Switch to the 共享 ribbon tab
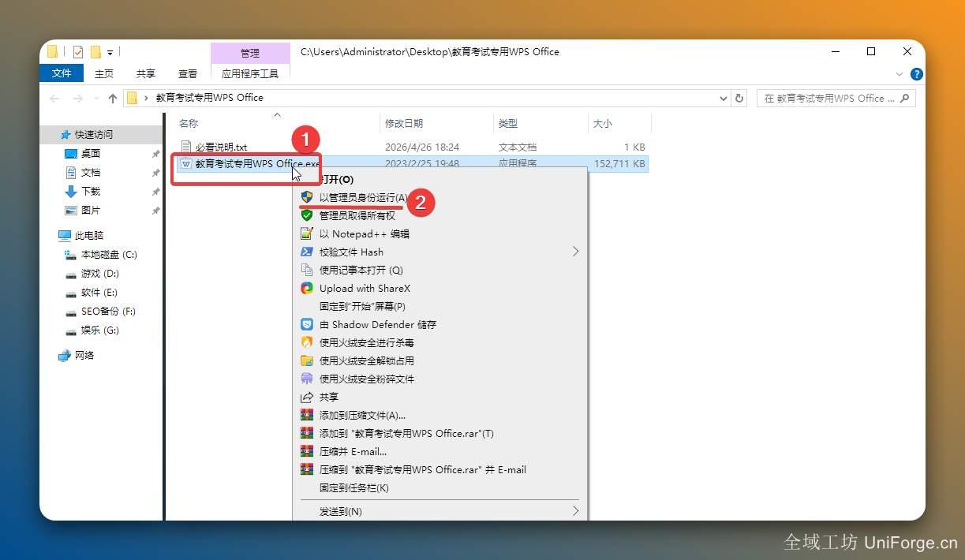The image size is (965, 560). (146, 73)
